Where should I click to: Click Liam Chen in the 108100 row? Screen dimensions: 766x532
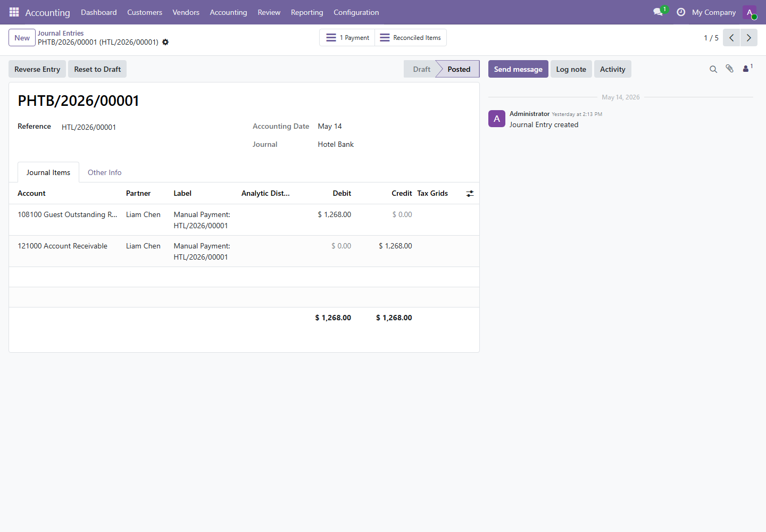coord(143,214)
